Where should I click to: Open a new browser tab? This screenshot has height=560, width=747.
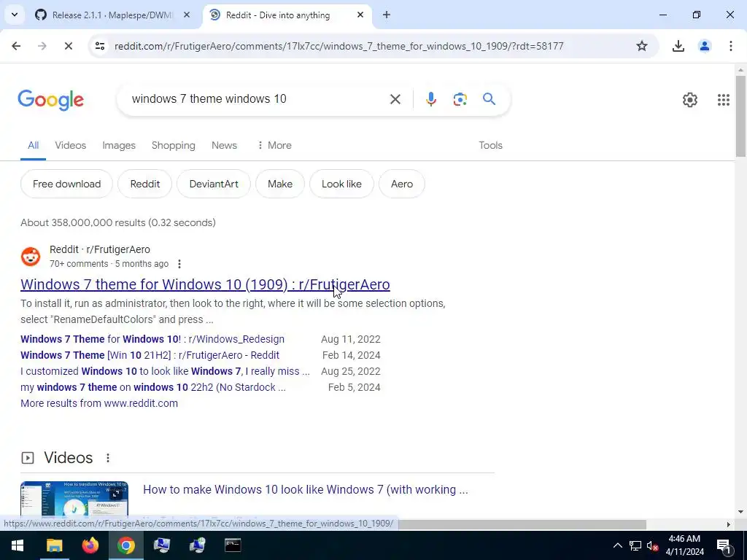point(387,15)
